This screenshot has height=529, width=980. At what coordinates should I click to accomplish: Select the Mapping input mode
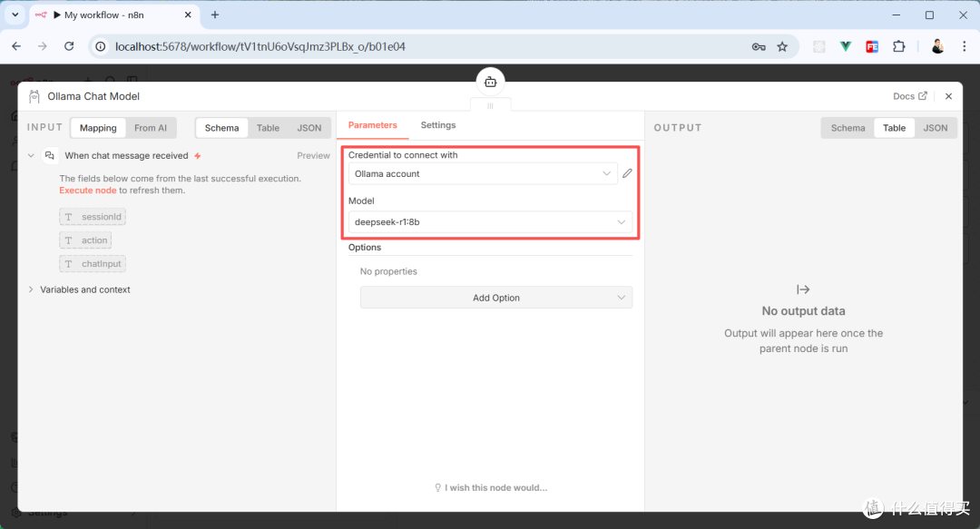(x=98, y=128)
